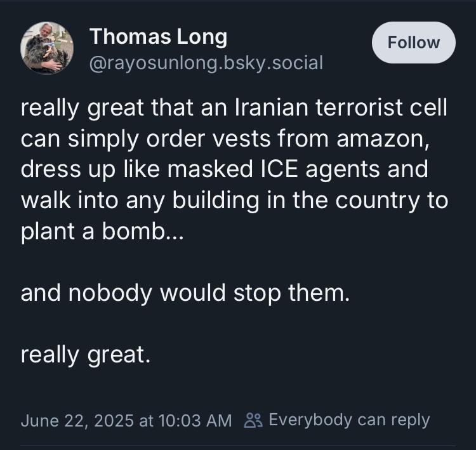Click "dress up like" in the post
The width and height of the screenshot is (476, 450).
point(84,169)
